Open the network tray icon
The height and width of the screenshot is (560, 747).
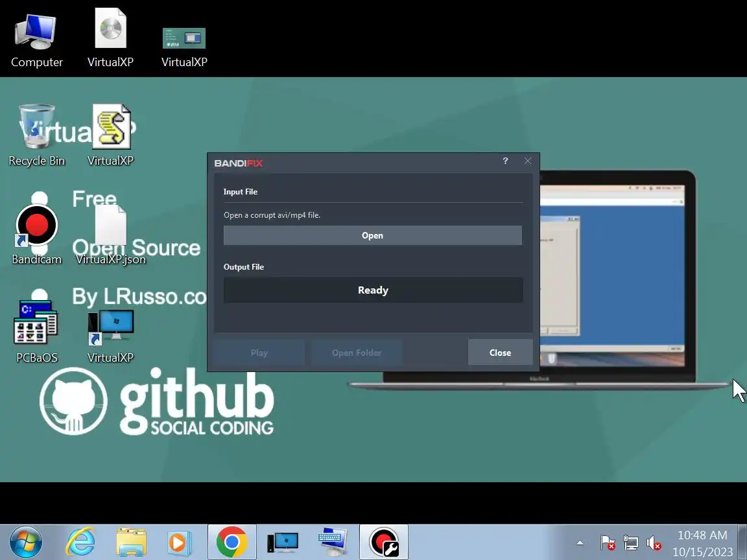tap(631, 542)
